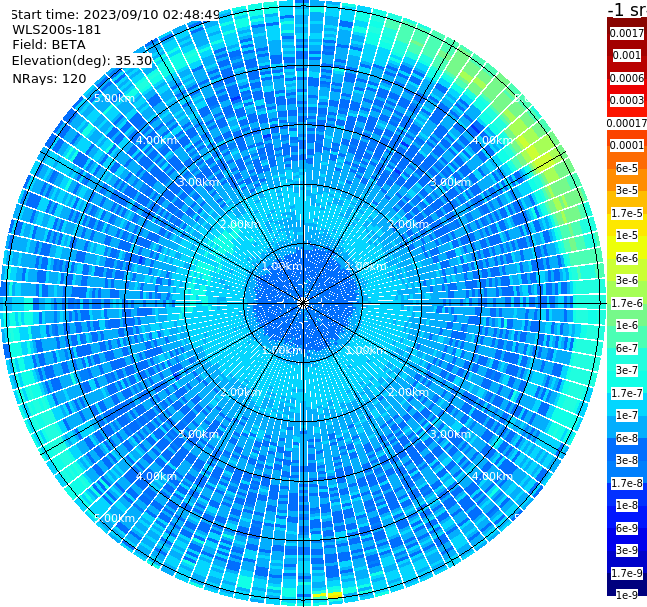The height and width of the screenshot is (607, 647).
Task: Select the 0.001 colorbar tick label
Action: (x=627, y=55)
